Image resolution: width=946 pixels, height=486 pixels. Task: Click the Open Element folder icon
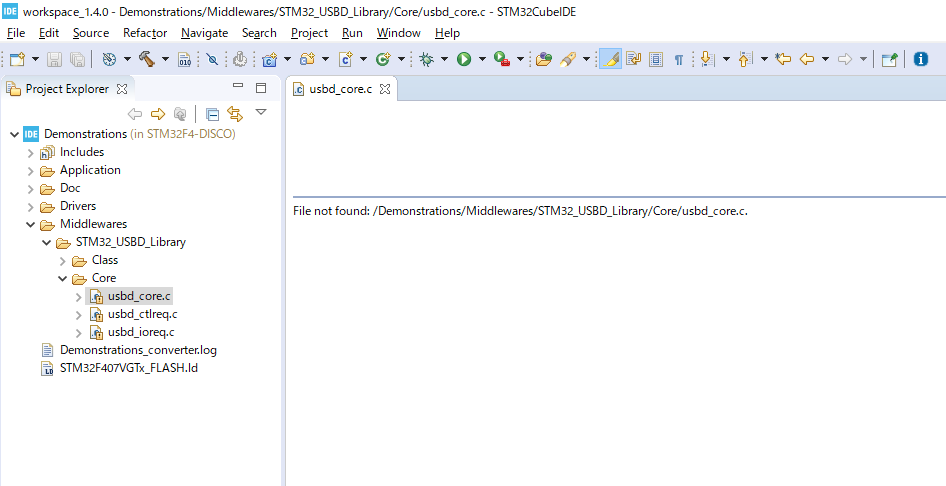(544, 59)
